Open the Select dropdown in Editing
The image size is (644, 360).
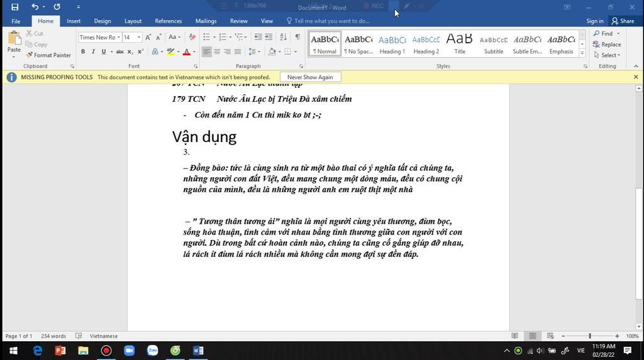point(607,55)
